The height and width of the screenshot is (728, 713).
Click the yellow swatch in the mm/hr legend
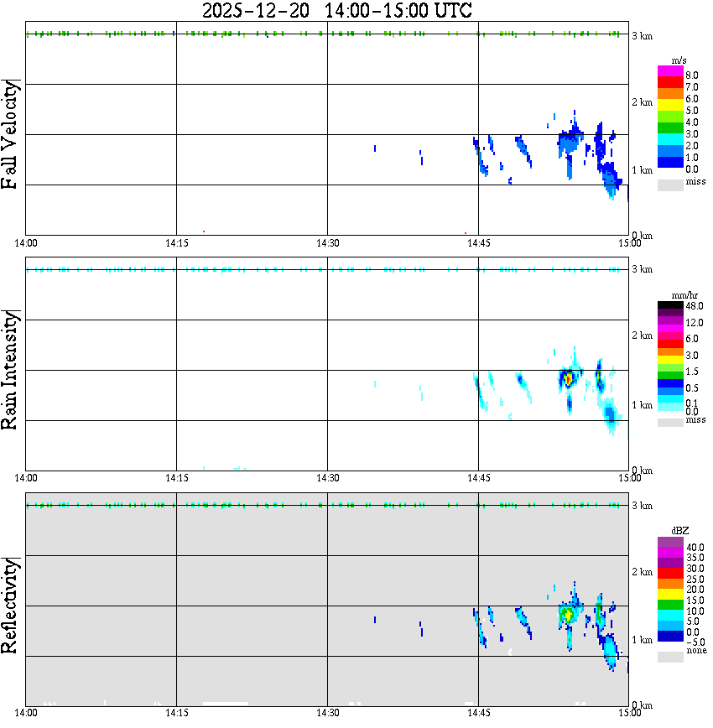click(x=670, y=360)
